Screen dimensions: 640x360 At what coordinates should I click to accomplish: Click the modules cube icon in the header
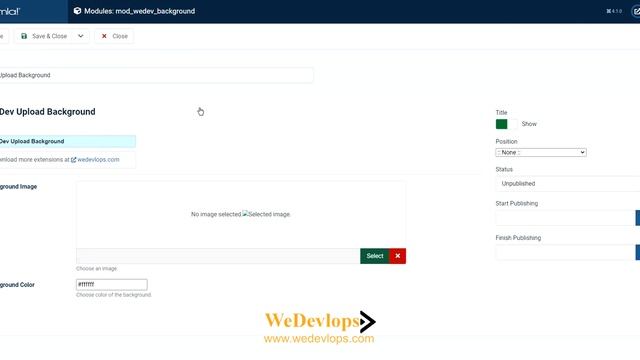click(x=77, y=11)
